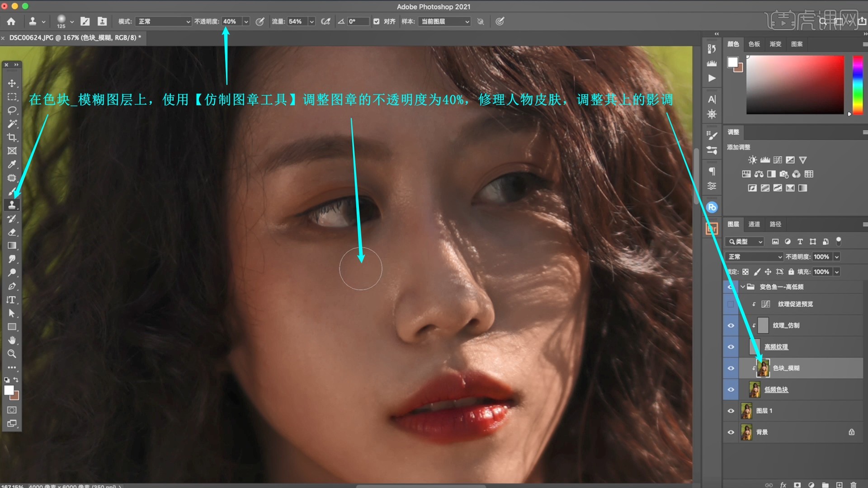Open the sample source dropdown 当前图层

coord(445,21)
